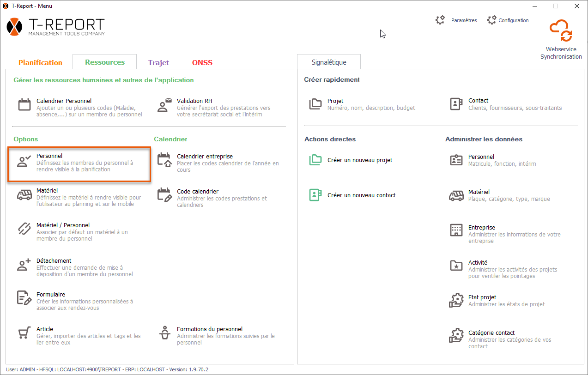This screenshot has height=375, width=588.
Task: Switch to the Trajet tab
Action: [158, 62]
